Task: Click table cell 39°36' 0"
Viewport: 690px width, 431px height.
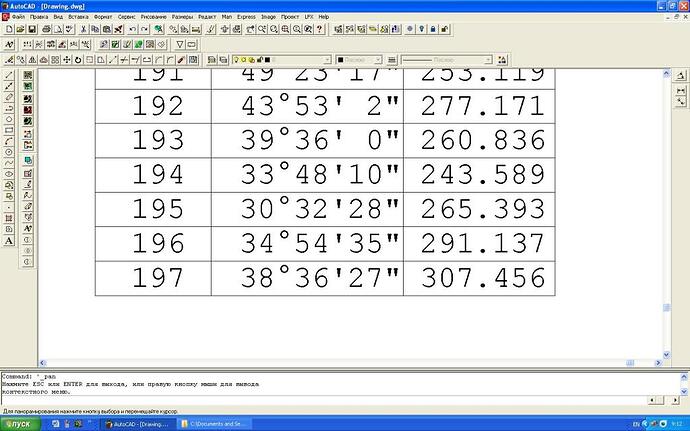Action: click(x=307, y=141)
